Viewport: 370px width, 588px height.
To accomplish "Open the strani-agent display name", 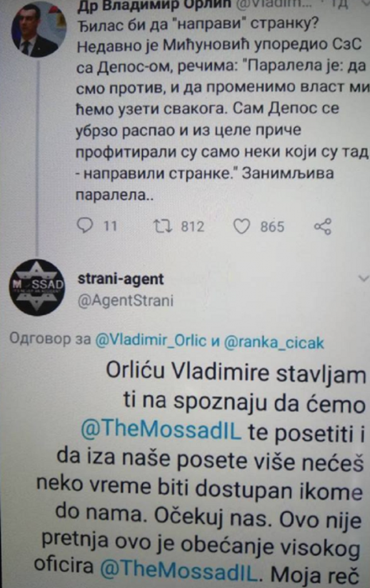I will [x=120, y=278].
